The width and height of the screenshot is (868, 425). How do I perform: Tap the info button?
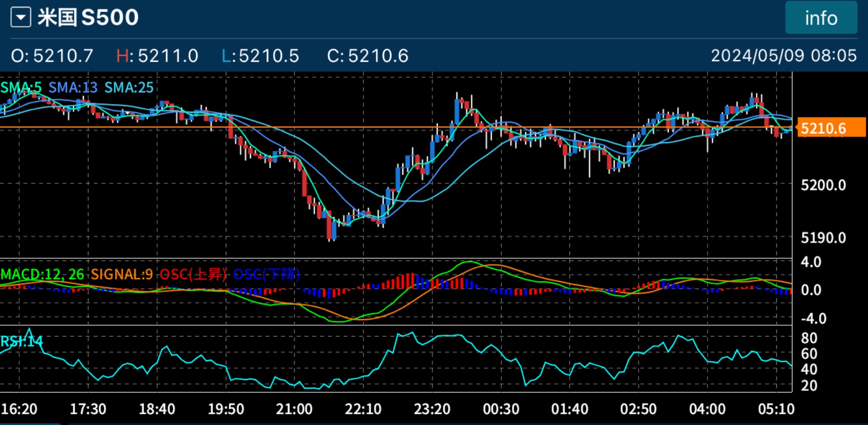tap(821, 18)
